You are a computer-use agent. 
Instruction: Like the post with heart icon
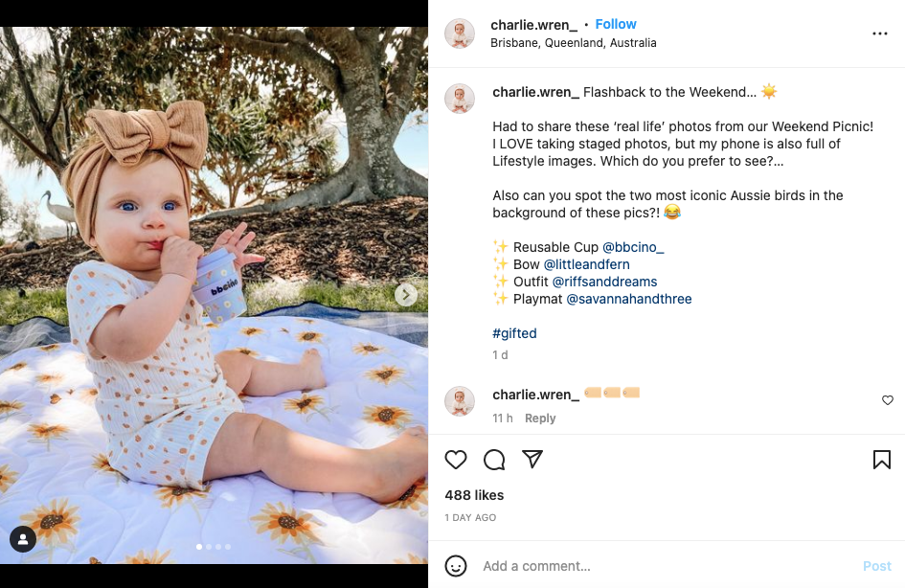point(456,460)
